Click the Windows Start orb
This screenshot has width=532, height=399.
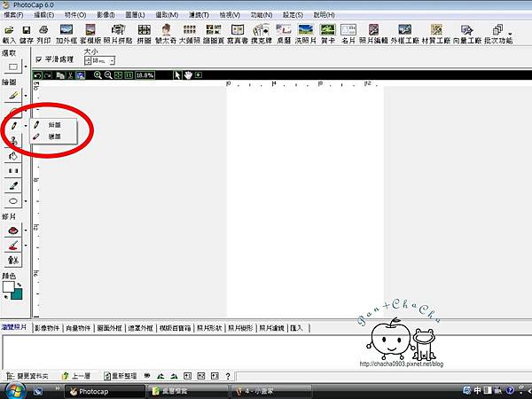(x=14, y=391)
